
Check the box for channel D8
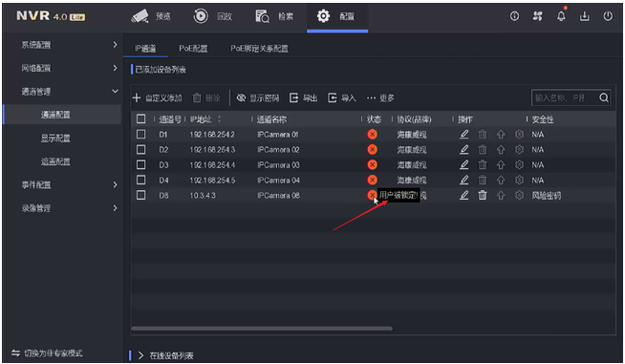(140, 195)
